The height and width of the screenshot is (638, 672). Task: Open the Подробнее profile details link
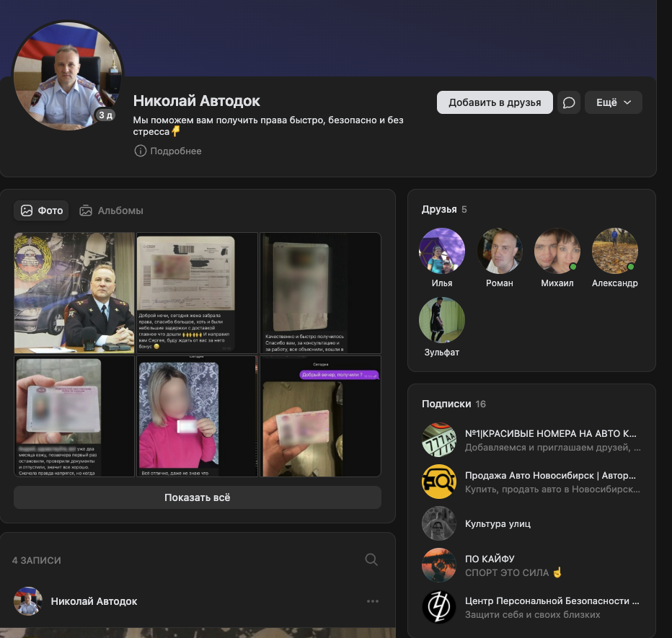pos(176,151)
